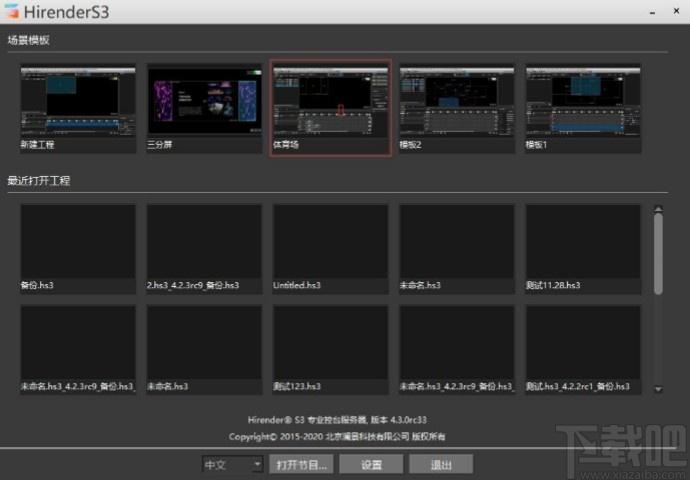
Task: Click the recent projects scrollbar down arrow
Action: 658,388
